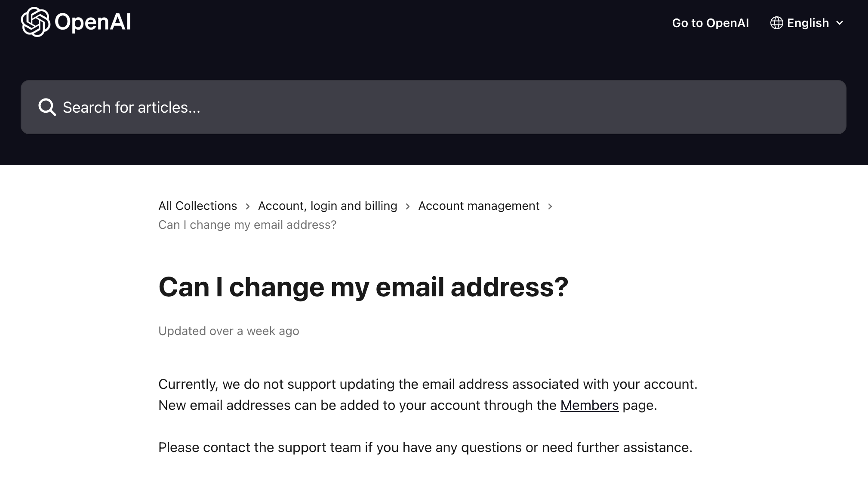Click the OpenAI knot logo icon

tap(35, 22)
